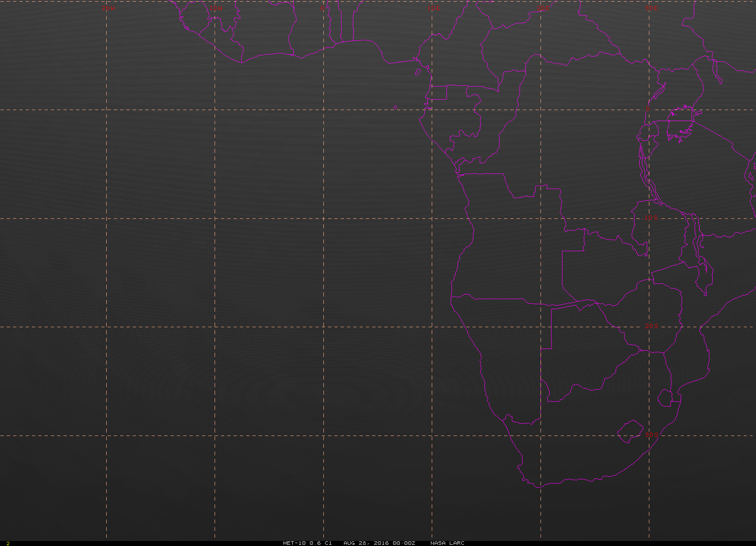
Task: Click the "20S" latitude label
Action: click(651, 326)
